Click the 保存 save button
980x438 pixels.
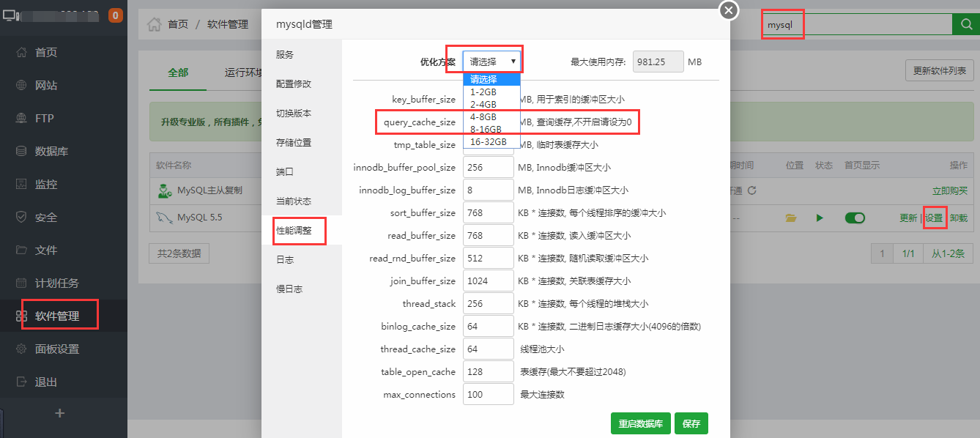click(x=691, y=423)
